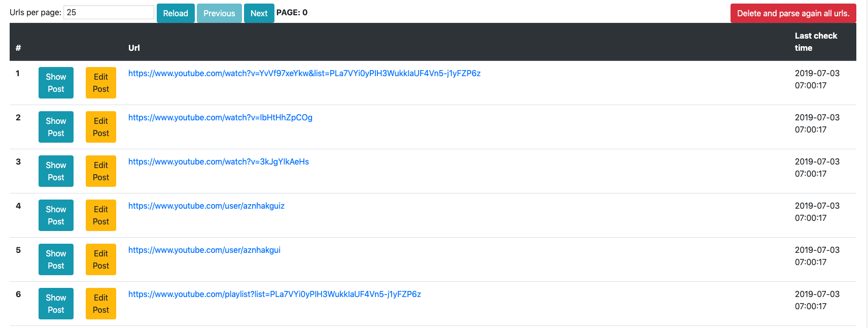Show Post for row 4

[56, 215]
